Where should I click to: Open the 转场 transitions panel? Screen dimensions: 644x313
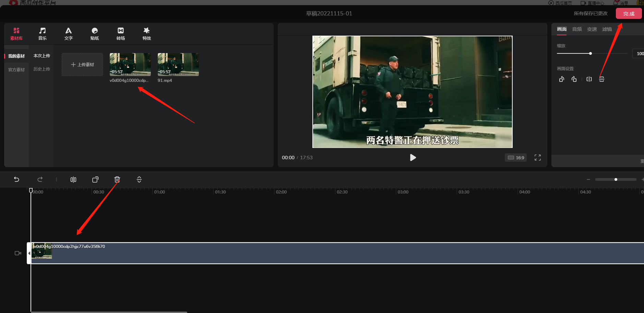click(120, 34)
